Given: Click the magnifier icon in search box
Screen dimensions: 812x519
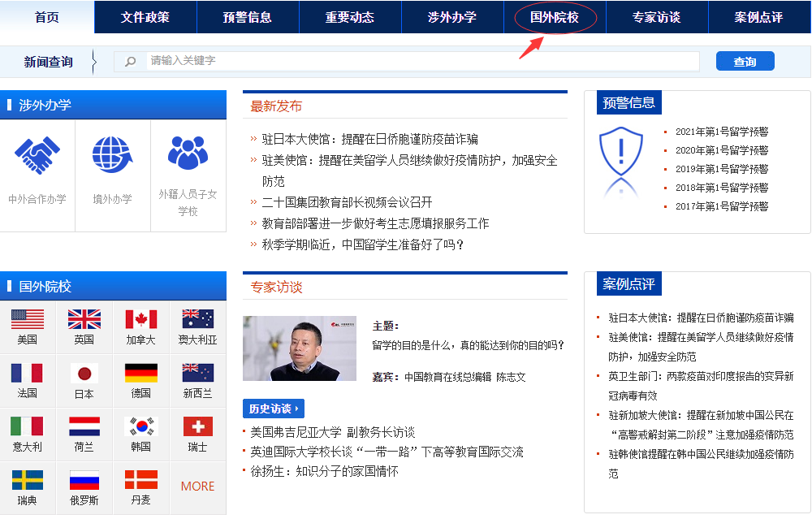Looking at the screenshot, I should pos(130,62).
